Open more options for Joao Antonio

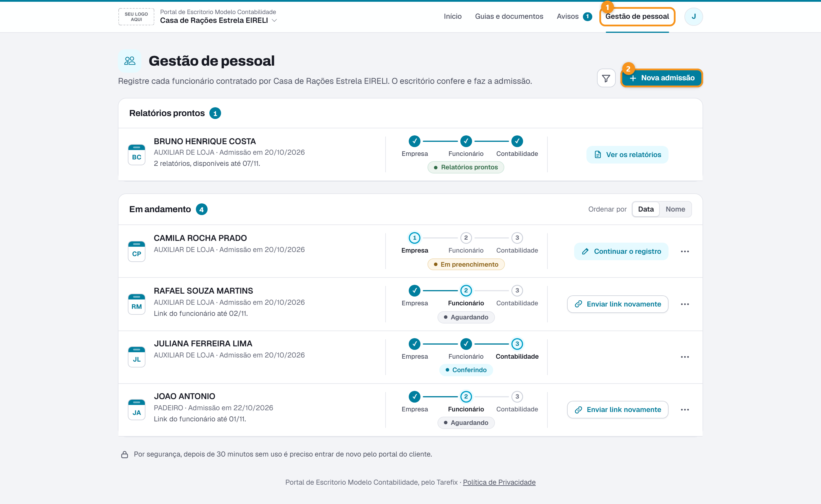click(x=685, y=410)
